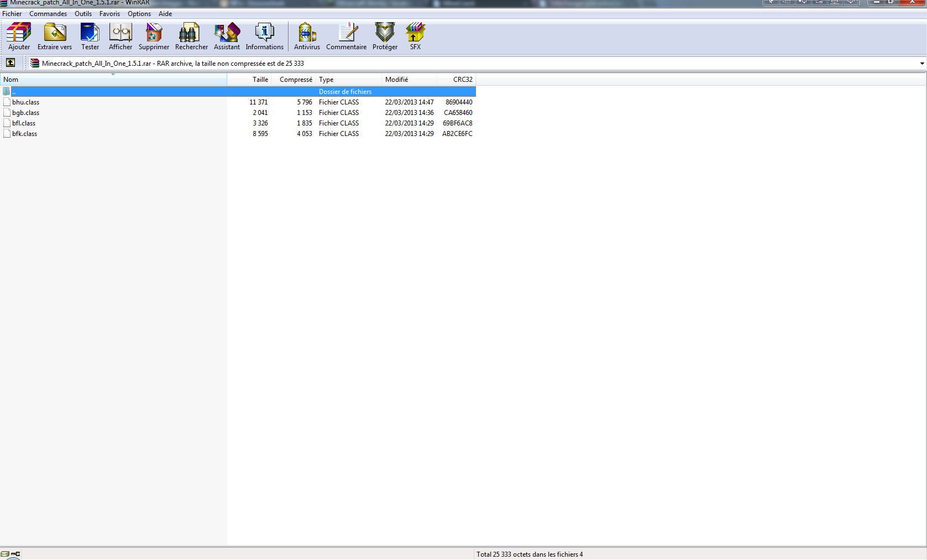Launch the Assistant wizard icon

tap(227, 36)
